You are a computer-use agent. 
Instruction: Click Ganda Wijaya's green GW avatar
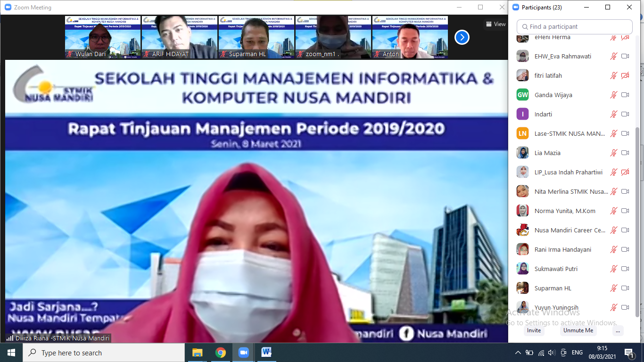click(522, 95)
